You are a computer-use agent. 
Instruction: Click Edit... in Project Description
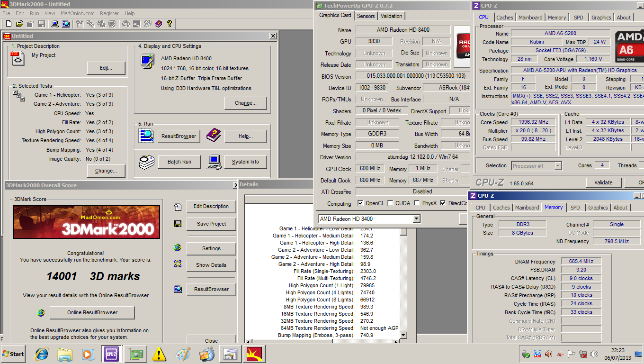tap(106, 68)
